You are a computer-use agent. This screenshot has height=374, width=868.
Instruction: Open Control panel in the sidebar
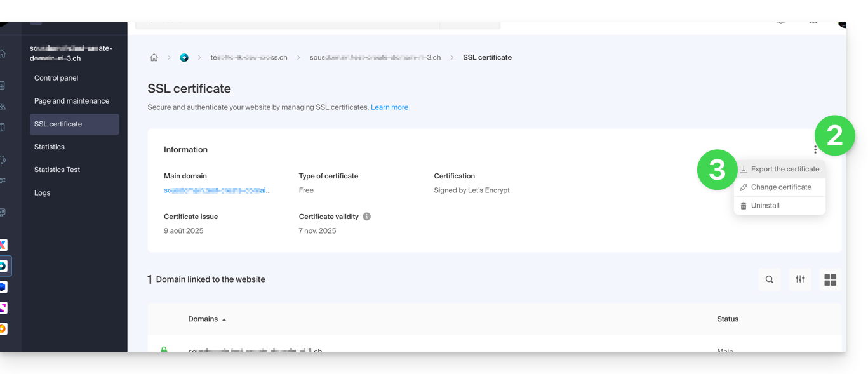57,78
